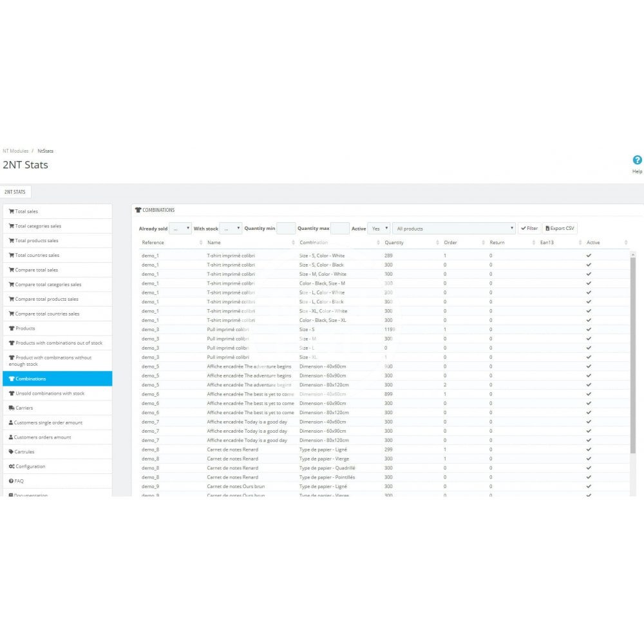Click t-shirt icon beside Product with combinations without enough stock

tap(12, 357)
